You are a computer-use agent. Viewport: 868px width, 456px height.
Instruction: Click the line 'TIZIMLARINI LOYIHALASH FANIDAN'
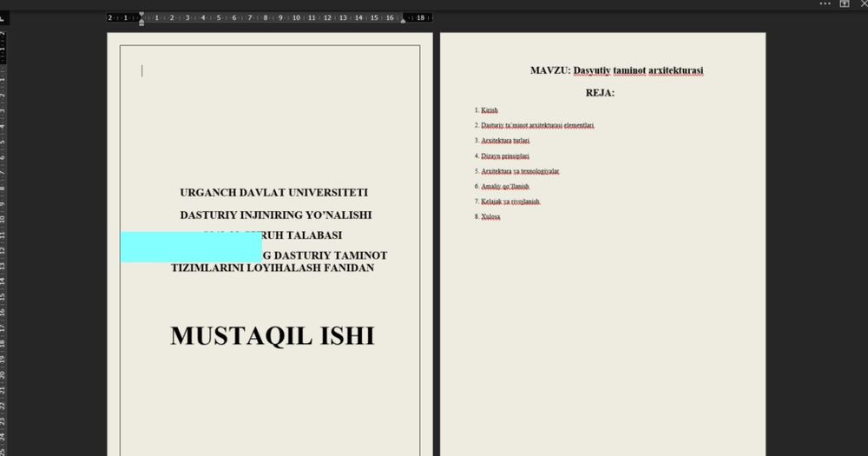click(x=273, y=268)
